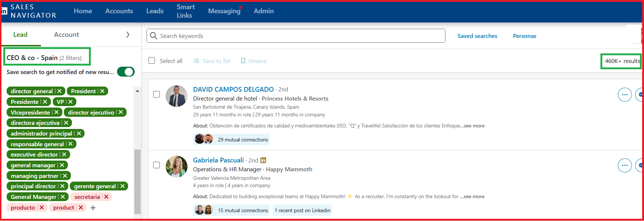Screen dimensions: 644x221
Task: Open Happy Mammoth company
Action: (x=289, y=169)
